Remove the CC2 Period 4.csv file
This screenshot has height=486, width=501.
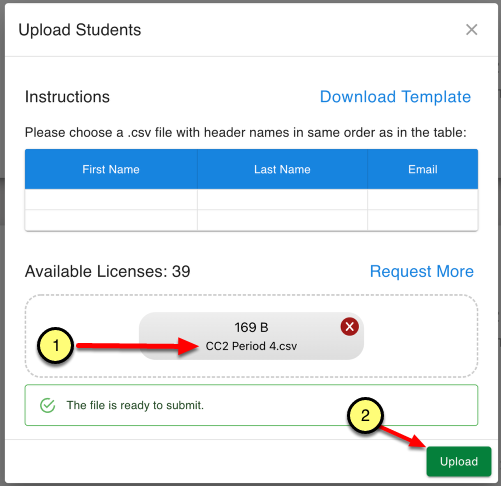349,326
